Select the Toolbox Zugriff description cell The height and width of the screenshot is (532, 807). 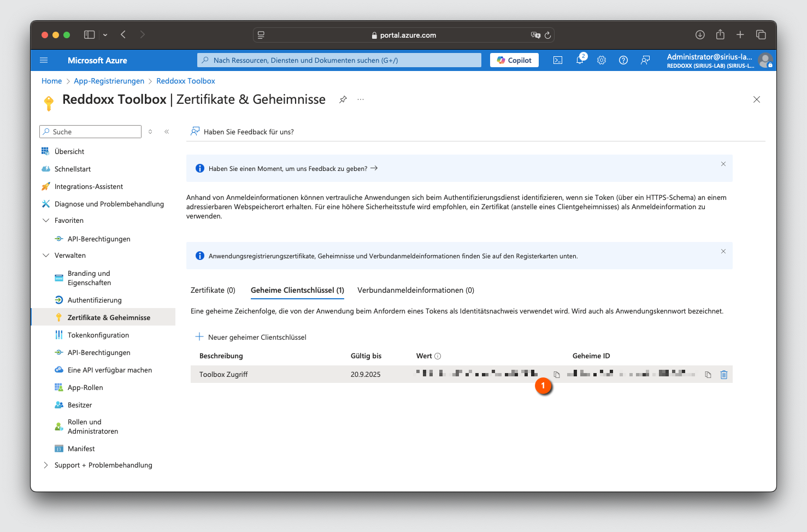click(223, 375)
